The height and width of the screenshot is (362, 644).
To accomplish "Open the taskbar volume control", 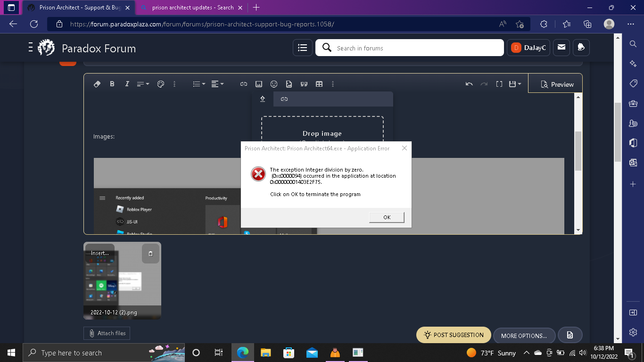I will (x=582, y=353).
